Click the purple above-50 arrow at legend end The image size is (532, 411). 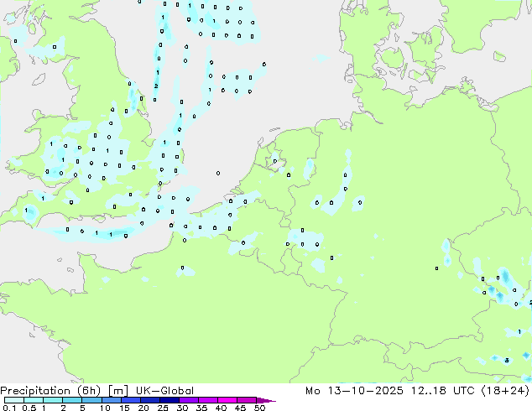tap(266, 400)
